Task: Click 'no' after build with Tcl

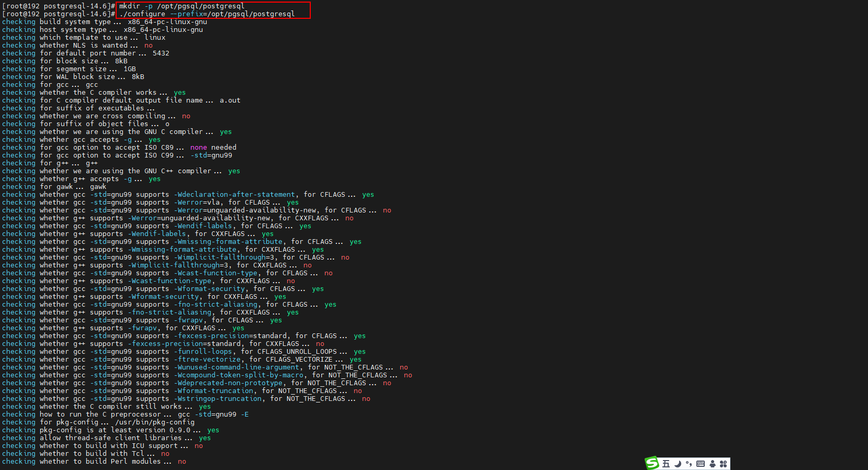Action: tap(165, 454)
